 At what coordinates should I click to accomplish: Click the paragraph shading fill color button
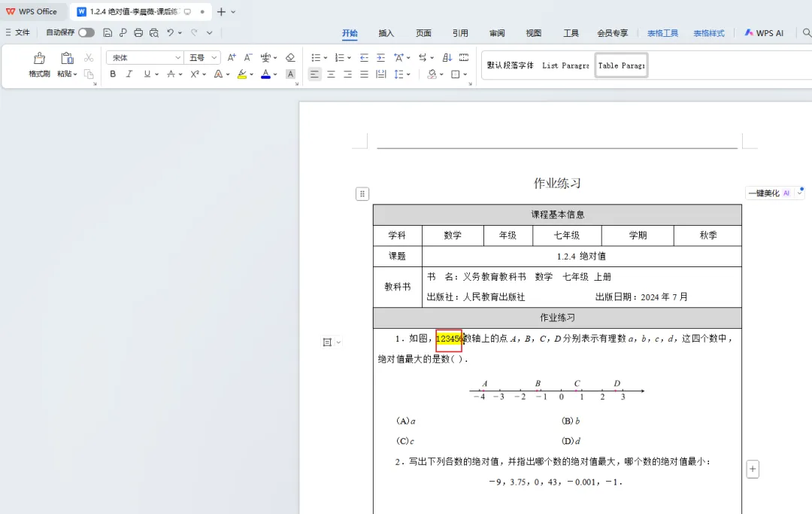pyautogui.click(x=432, y=74)
